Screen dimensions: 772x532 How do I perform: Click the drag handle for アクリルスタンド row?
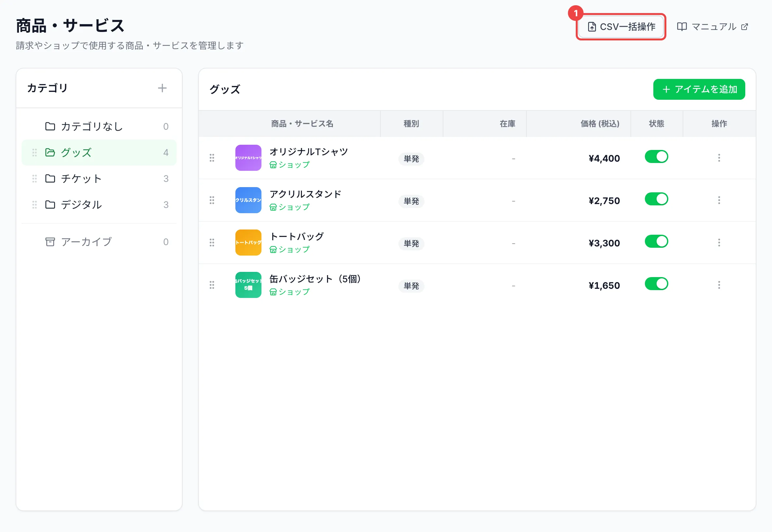coord(212,200)
